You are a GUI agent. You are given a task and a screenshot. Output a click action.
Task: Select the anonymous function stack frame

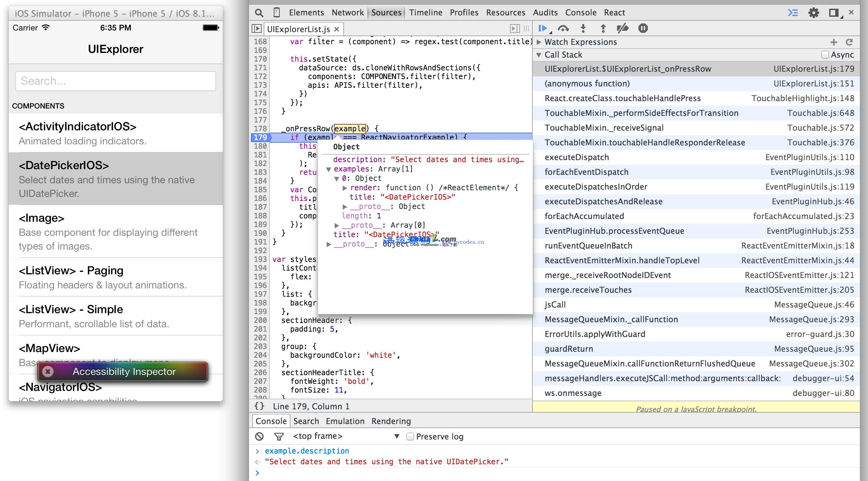pos(696,84)
